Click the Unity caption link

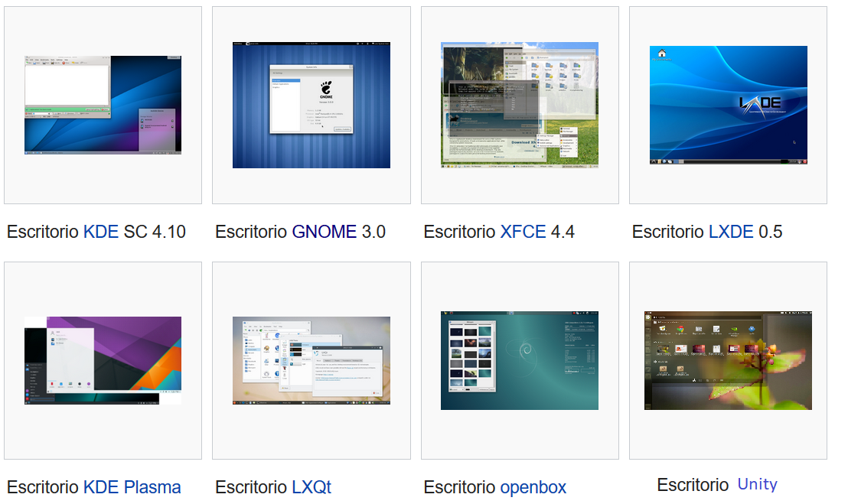coord(757,485)
